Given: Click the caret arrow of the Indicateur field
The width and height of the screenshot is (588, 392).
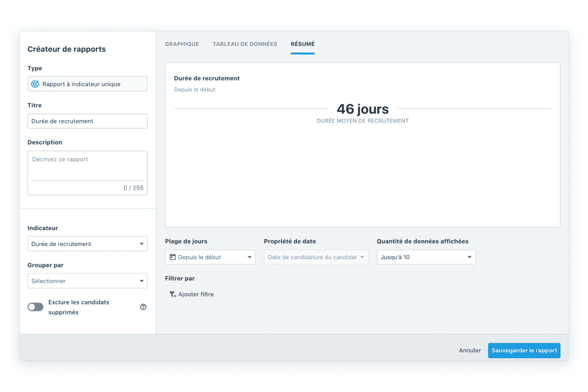Looking at the screenshot, I should (141, 244).
